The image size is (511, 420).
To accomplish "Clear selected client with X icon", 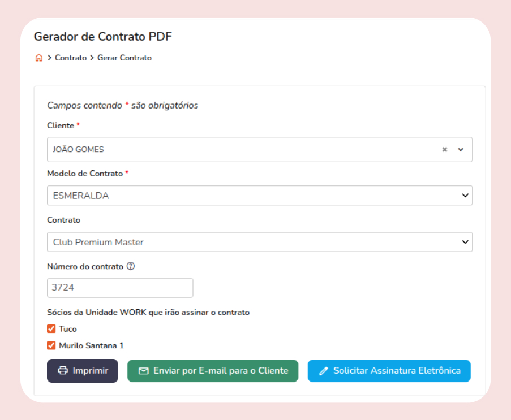I will (x=445, y=150).
